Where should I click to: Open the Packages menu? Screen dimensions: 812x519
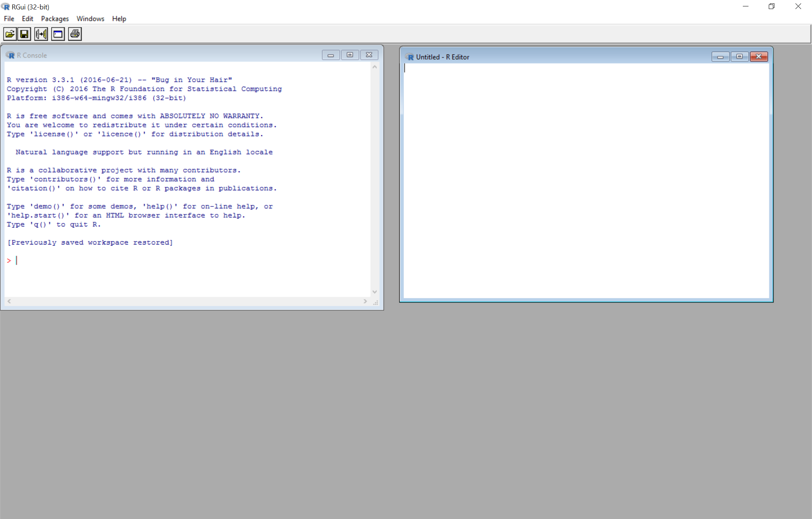[55, 19]
